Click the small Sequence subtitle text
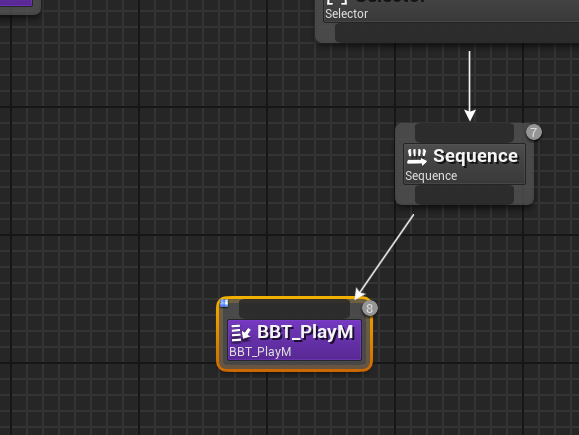579x435 pixels. [x=431, y=176]
